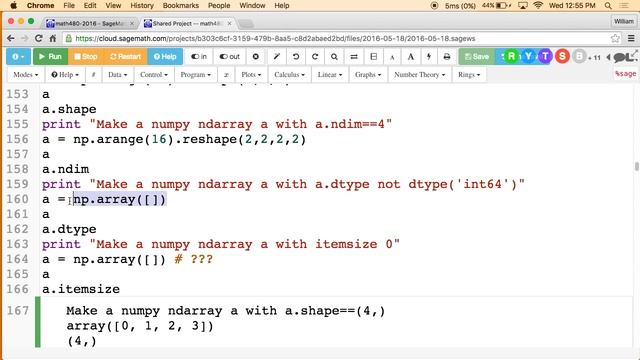Click the replace swap-arrows icon
This screenshot has width=640, height=360.
[354, 57]
